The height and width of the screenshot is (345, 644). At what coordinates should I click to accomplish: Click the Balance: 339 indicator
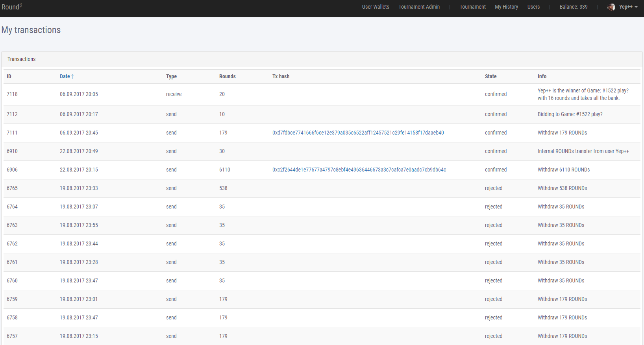pos(573,7)
